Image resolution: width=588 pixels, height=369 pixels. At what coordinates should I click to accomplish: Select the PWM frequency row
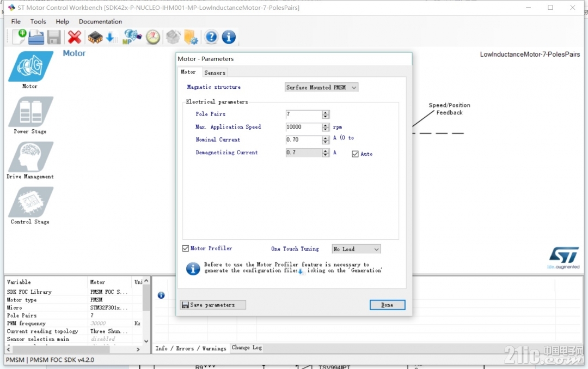click(x=73, y=323)
